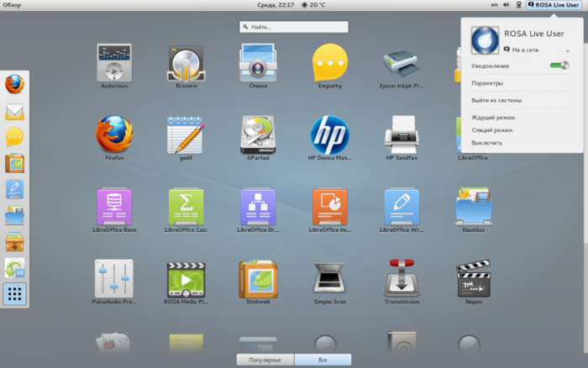Switch to the Все tab

click(323, 360)
